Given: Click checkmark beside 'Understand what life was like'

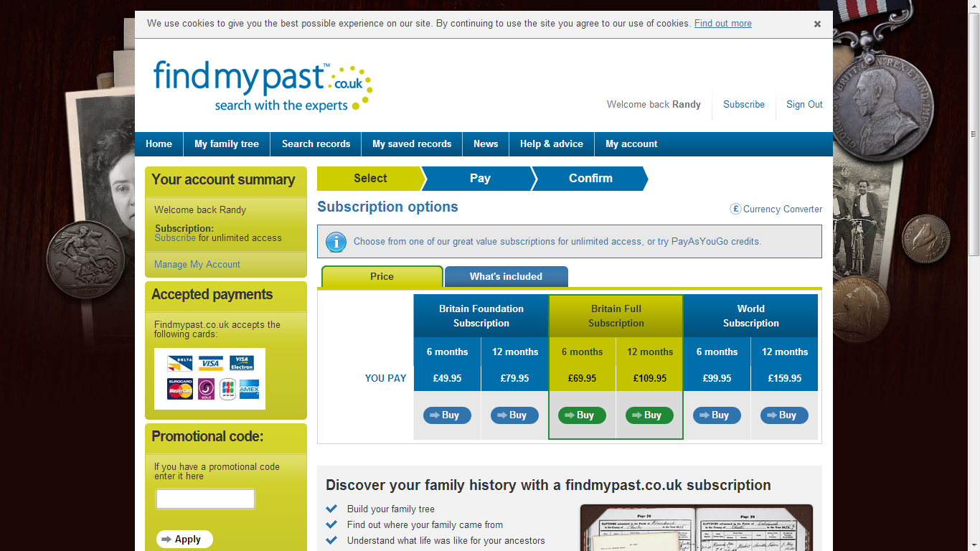Looking at the screenshot, I should [331, 540].
